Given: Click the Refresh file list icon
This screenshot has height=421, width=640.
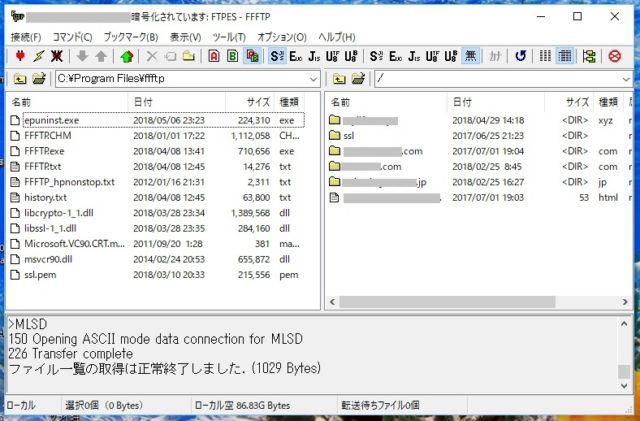Looking at the screenshot, I should click(x=521, y=56).
